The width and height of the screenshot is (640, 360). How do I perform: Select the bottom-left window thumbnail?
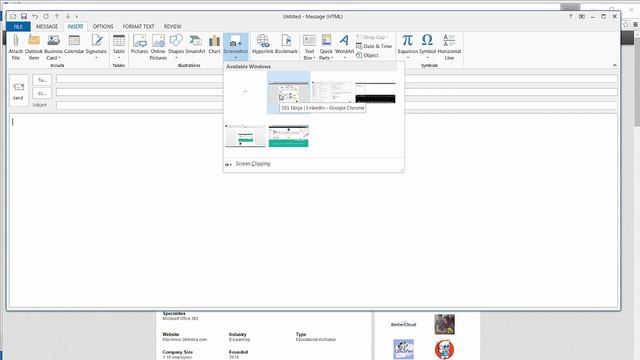[245, 136]
